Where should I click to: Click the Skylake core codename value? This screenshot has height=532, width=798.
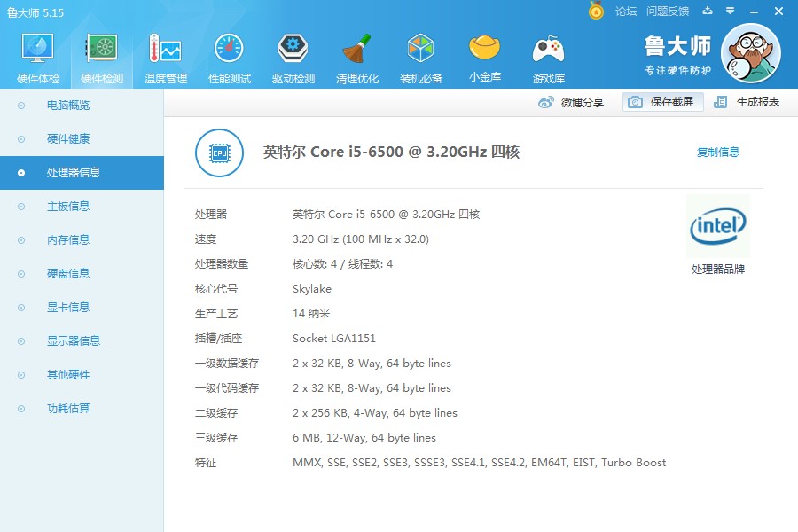coord(311,289)
